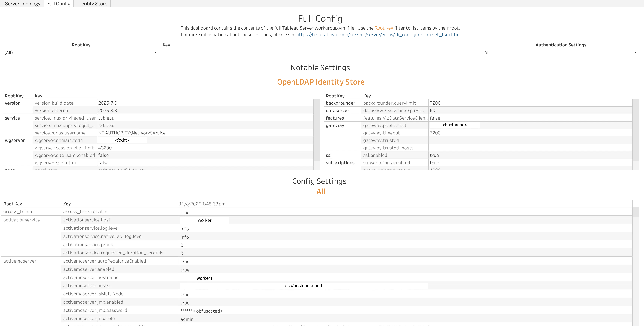Click the subscriptions.enabled key
The height and width of the screenshot is (329, 644).
coord(386,163)
